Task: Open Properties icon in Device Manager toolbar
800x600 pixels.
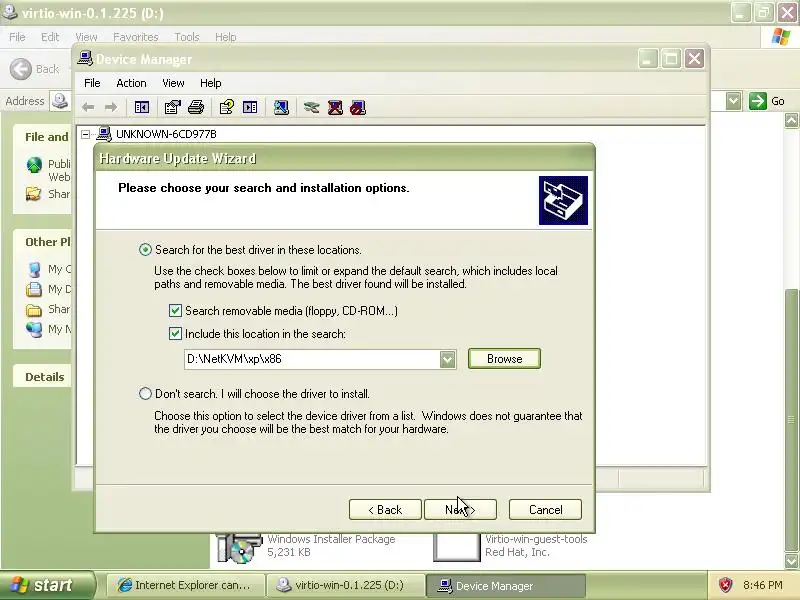Action: tap(172, 107)
